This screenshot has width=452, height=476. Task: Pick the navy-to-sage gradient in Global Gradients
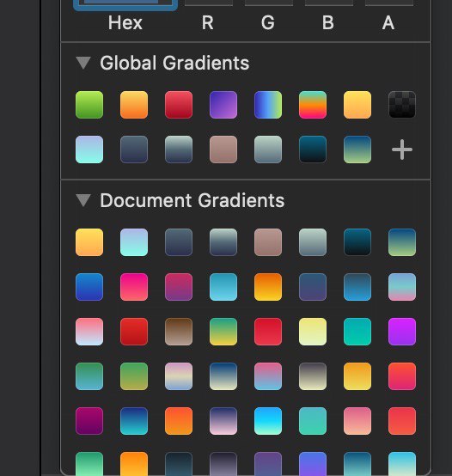tap(357, 150)
